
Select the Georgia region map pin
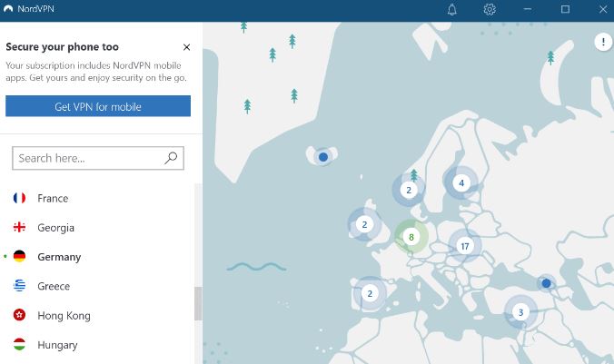[x=546, y=283]
